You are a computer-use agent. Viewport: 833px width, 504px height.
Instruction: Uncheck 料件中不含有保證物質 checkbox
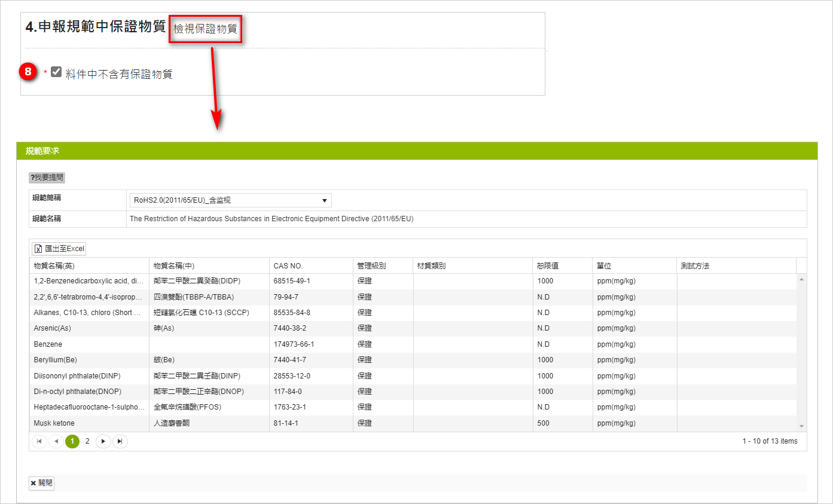[x=56, y=72]
